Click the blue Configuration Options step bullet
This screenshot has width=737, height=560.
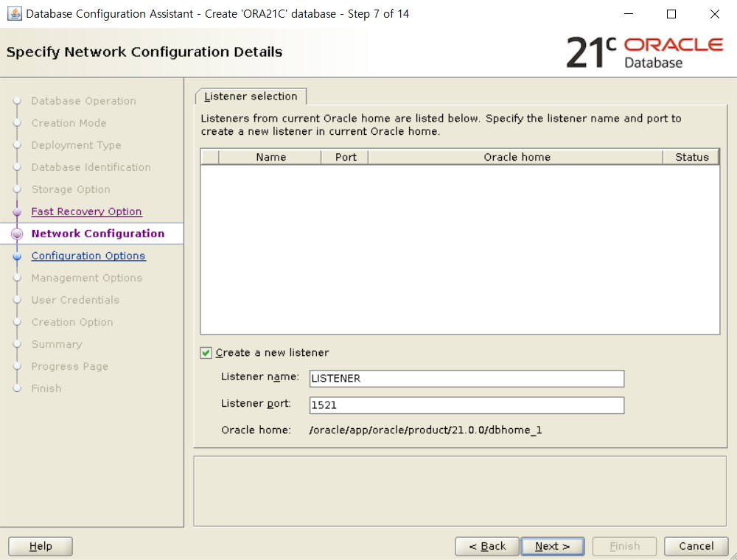tap(17, 256)
